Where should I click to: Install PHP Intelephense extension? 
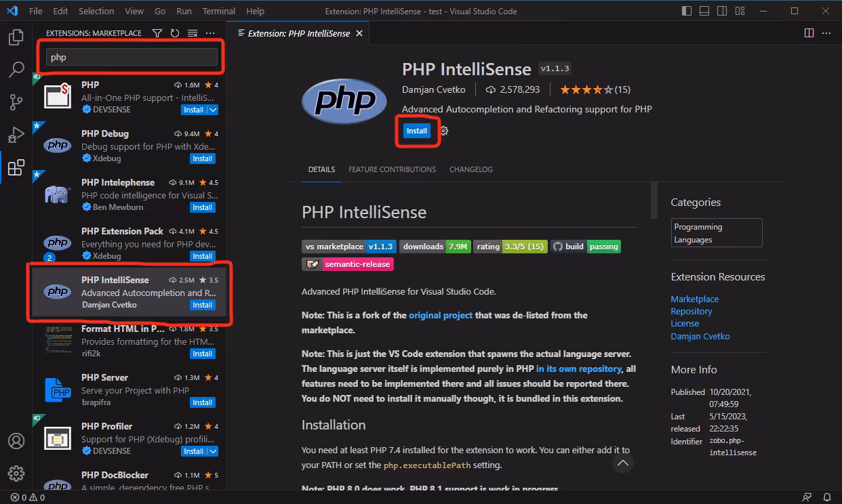(x=203, y=207)
